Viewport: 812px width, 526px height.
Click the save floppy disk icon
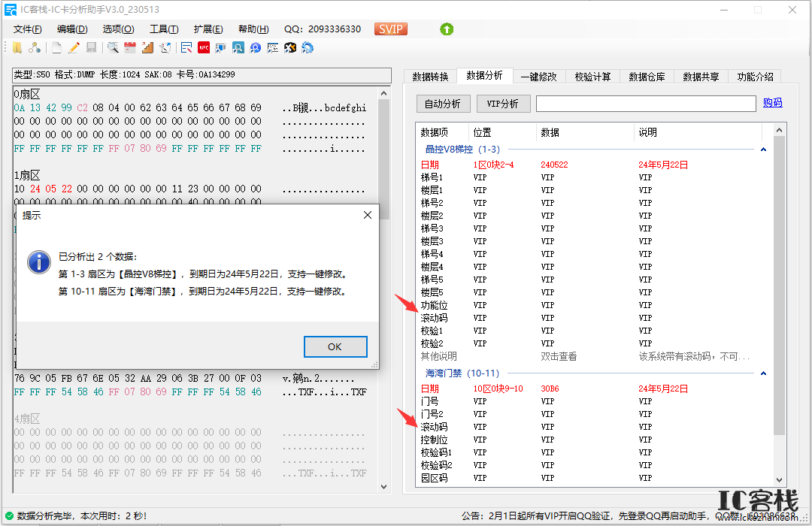[91, 47]
